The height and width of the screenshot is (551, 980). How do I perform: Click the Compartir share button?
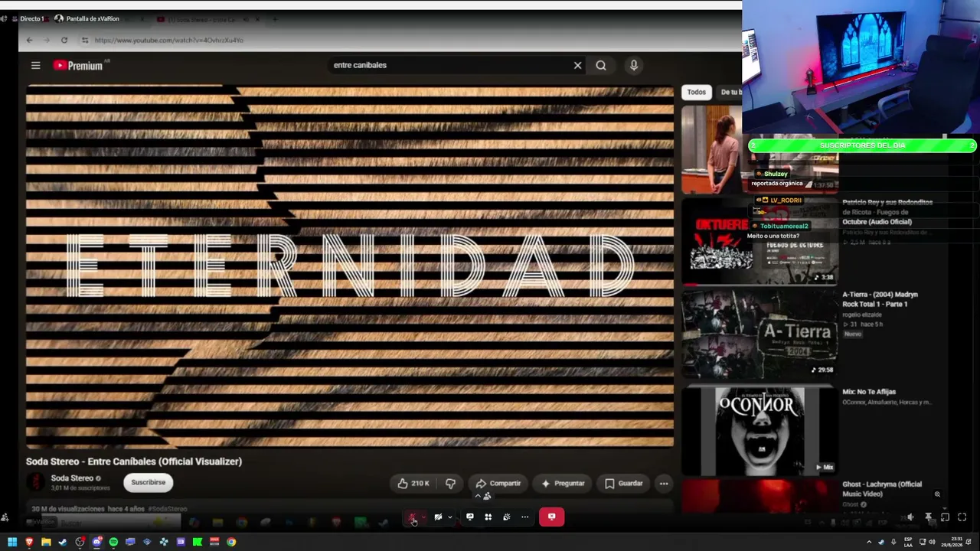coord(498,484)
